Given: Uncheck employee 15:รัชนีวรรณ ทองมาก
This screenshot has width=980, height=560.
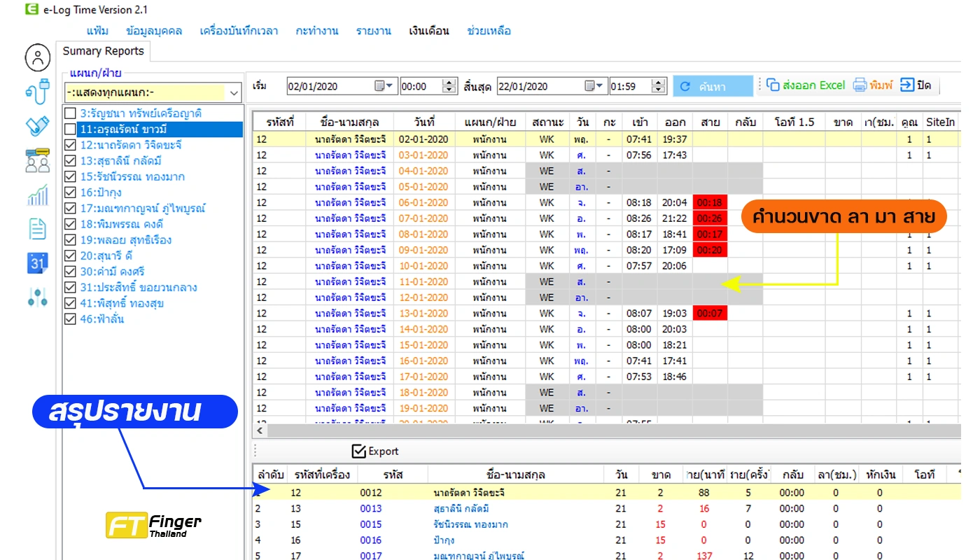Looking at the screenshot, I should pos(70,176).
